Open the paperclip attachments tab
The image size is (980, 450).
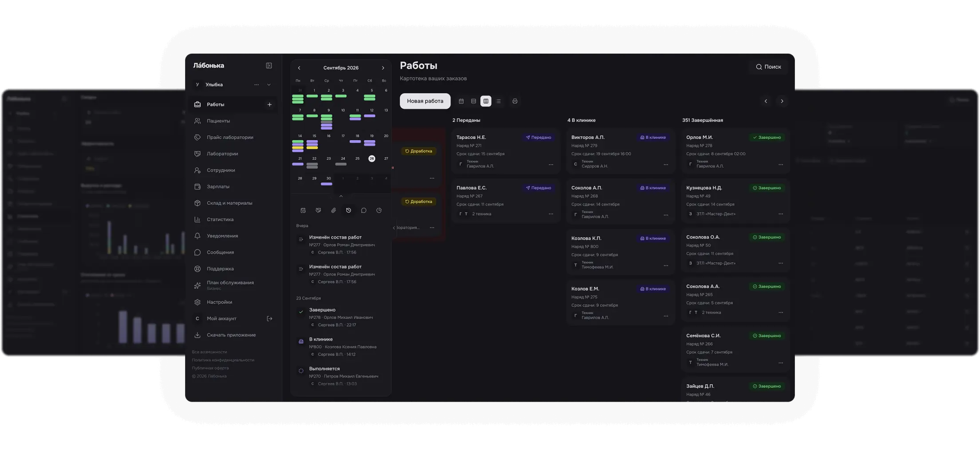333,210
